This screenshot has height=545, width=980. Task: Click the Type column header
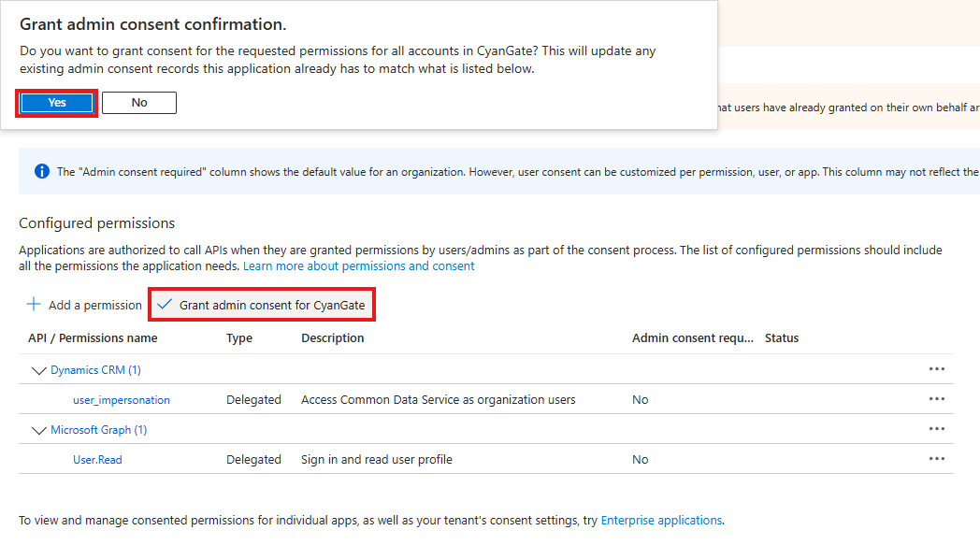(x=239, y=338)
